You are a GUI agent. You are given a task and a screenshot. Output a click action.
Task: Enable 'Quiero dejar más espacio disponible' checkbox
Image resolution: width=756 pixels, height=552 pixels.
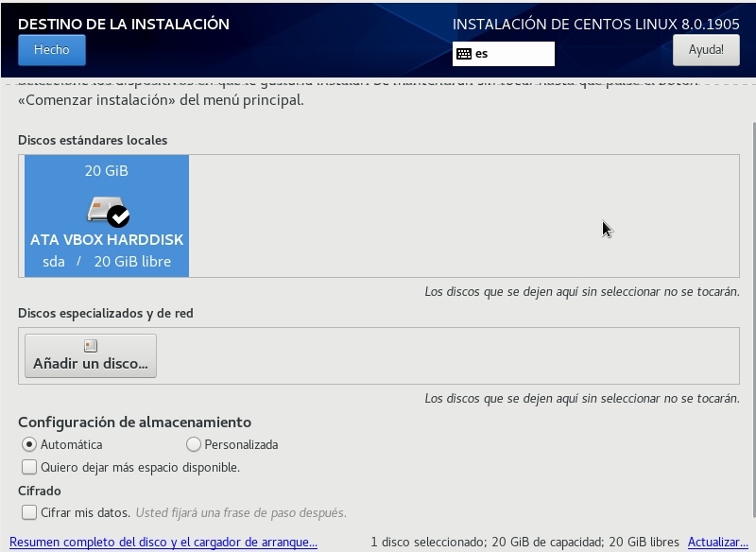coord(29,467)
